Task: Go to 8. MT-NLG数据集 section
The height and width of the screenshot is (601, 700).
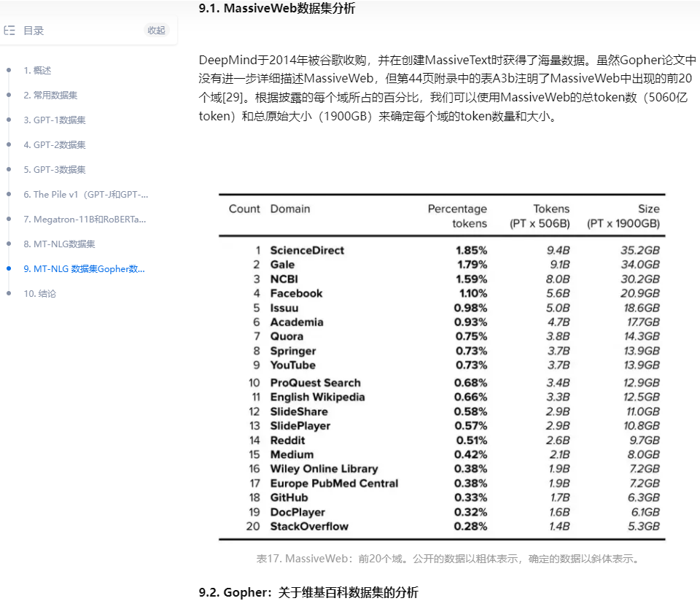Action: tap(59, 244)
